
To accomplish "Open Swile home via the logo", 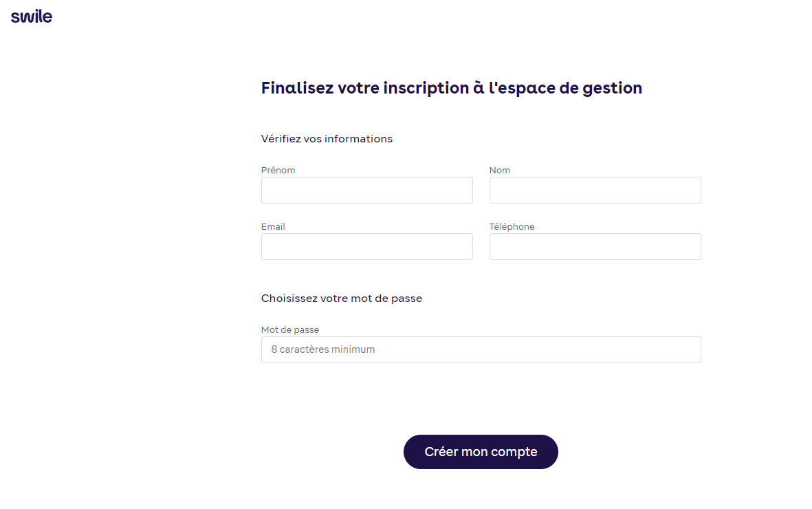I will pyautogui.click(x=31, y=16).
